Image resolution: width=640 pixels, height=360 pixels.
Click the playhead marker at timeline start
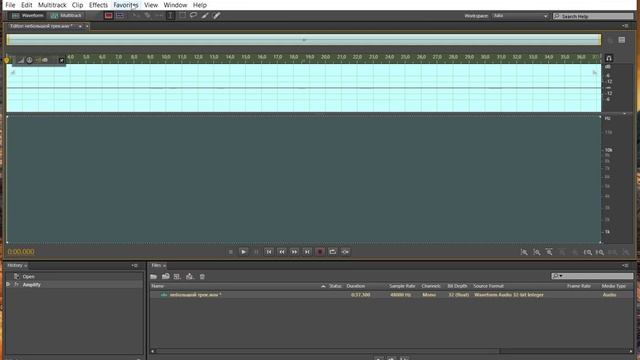tap(7, 60)
